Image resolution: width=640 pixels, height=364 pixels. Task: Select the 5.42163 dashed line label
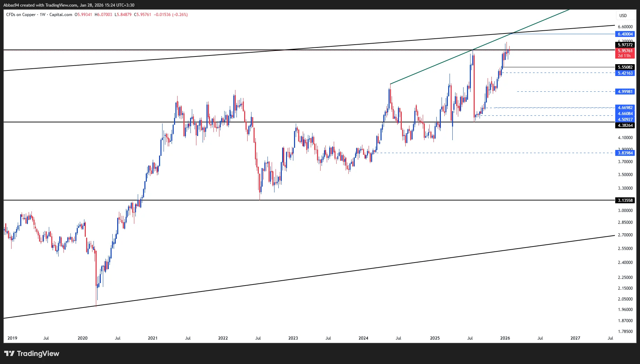click(625, 73)
